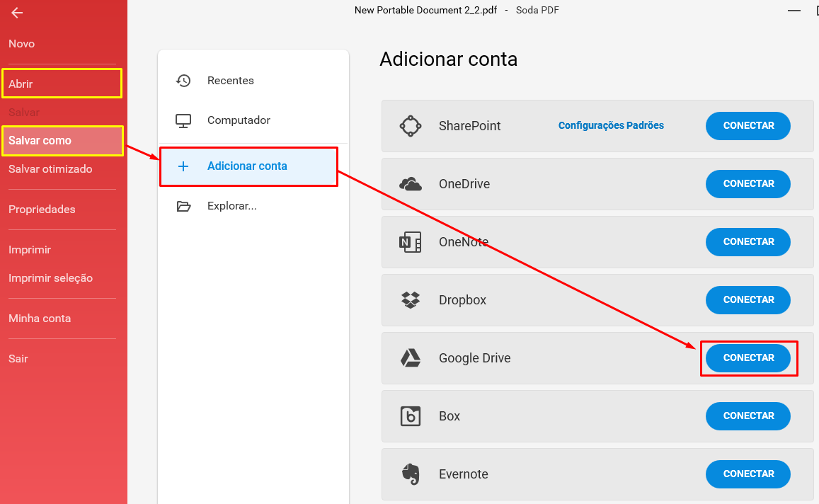Click the SharePoint service name

point(469,126)
